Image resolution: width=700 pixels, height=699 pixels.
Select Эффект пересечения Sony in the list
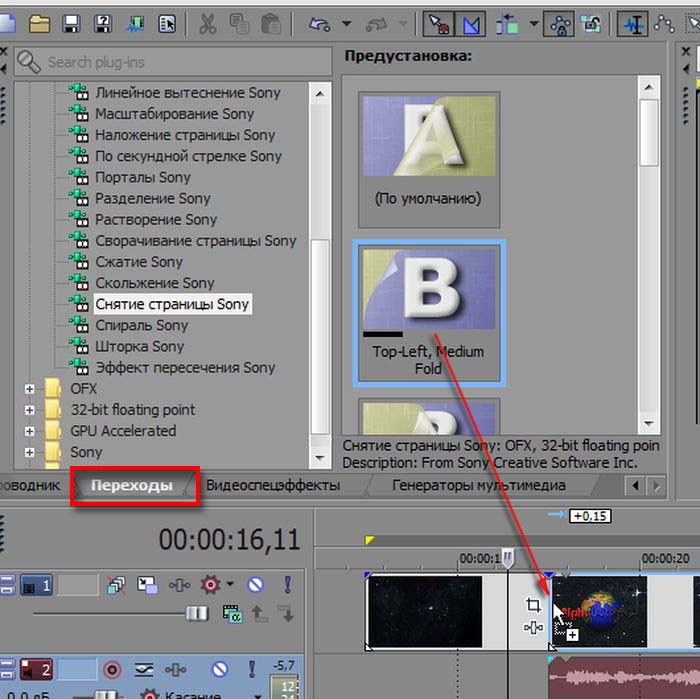pos(184,368)
